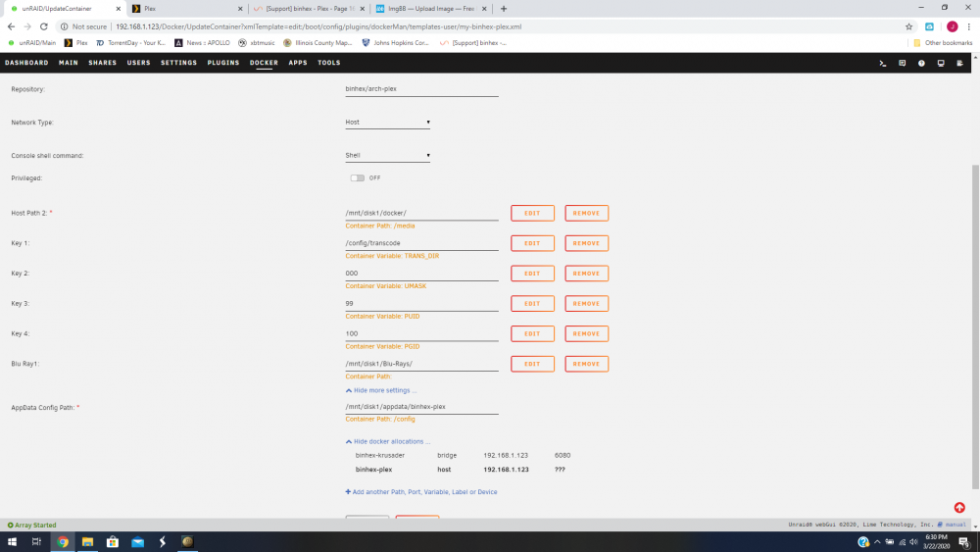Screen dimensions: 980x552
Task: Open the TOOLS menu item
Action: pyautogui.click(x=328, y=63)
